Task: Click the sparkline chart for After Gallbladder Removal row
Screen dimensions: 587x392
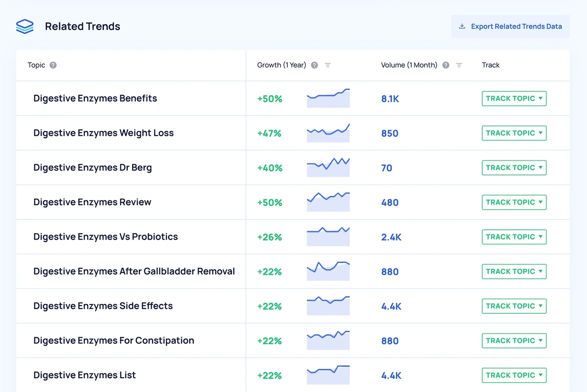Action: click(x=328, y=271)
